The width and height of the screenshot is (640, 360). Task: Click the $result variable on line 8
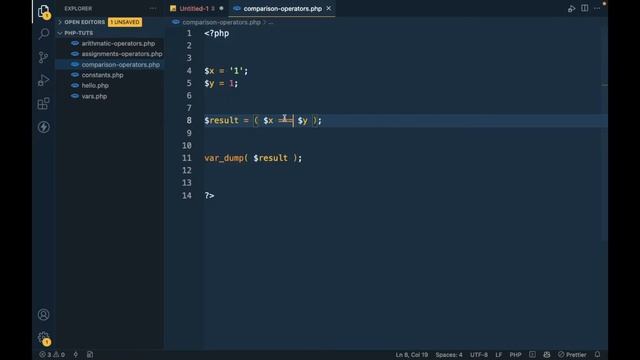221,120
